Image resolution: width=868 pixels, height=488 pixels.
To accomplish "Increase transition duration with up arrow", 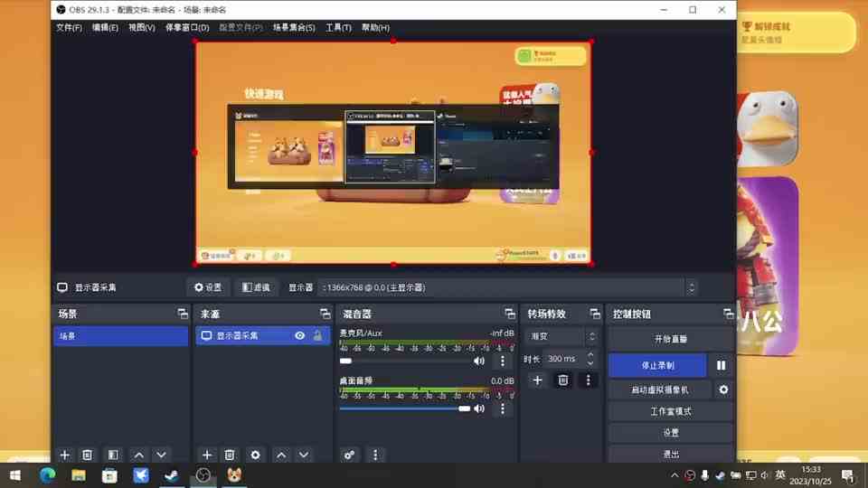I will click(590, 355).
